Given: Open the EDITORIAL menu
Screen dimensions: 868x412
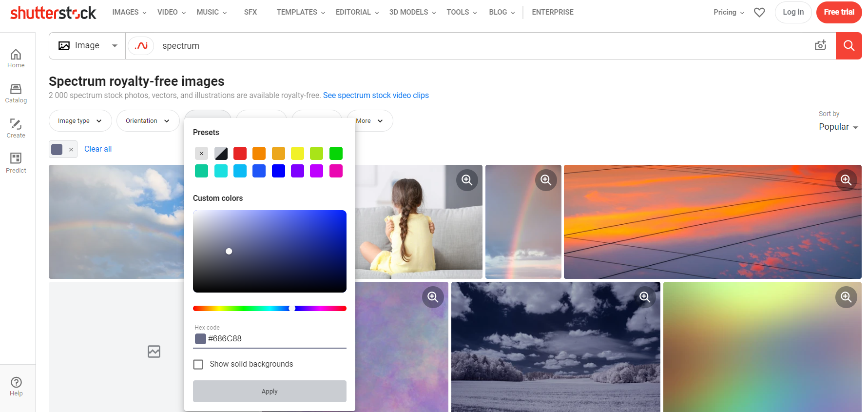Looking at the screenshot, I should (357, 12).
